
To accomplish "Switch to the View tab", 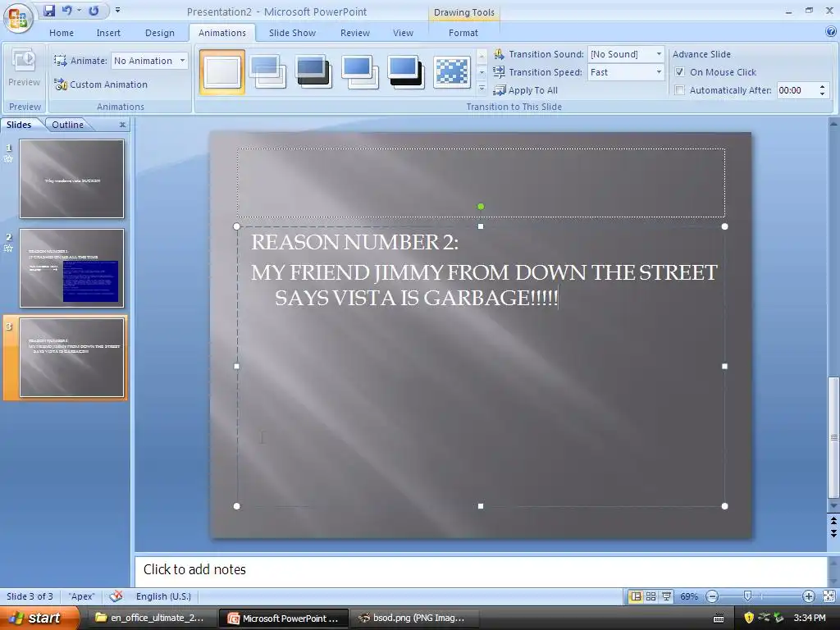I will click(x=403, y=33).
